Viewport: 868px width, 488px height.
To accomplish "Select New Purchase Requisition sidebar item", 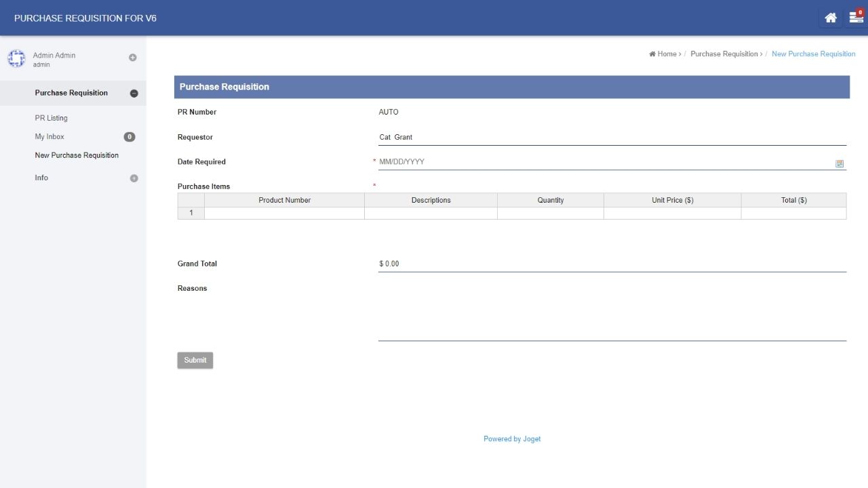I will click(77, 155).
